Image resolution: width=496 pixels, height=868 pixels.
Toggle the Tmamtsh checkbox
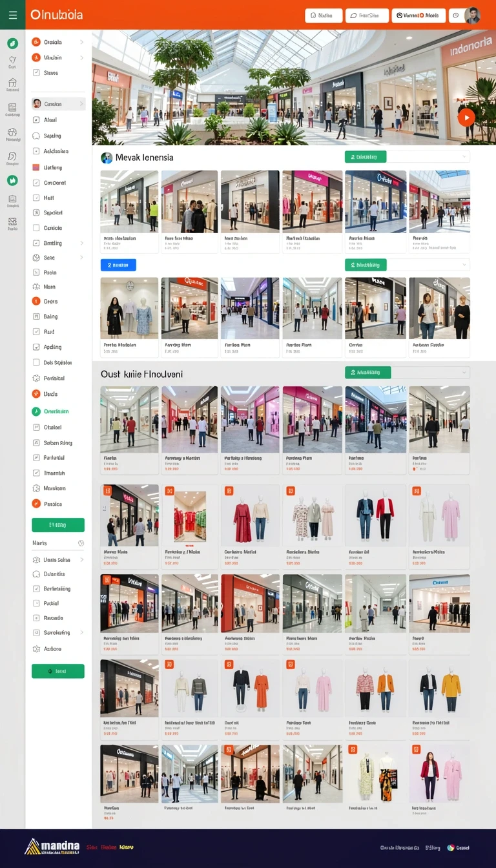36,473
